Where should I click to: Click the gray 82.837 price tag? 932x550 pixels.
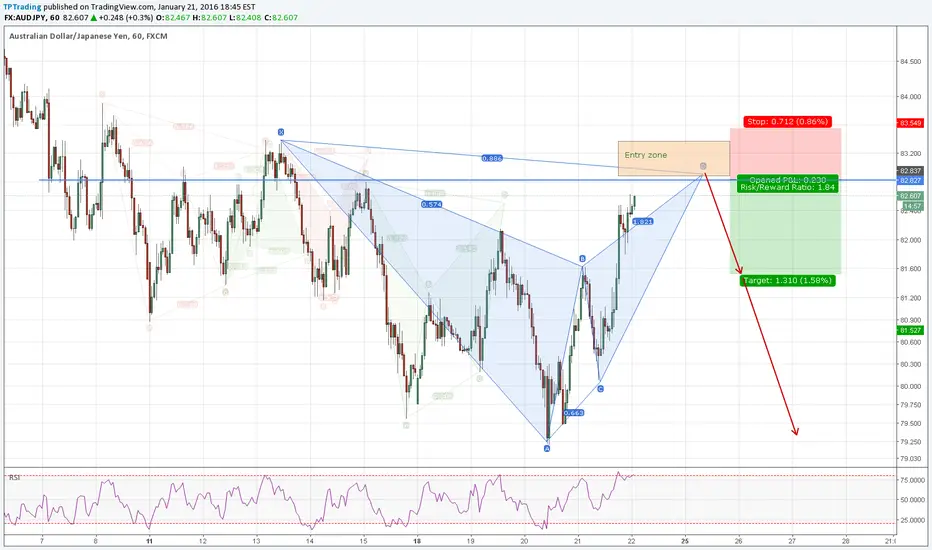tap(910, 171)
